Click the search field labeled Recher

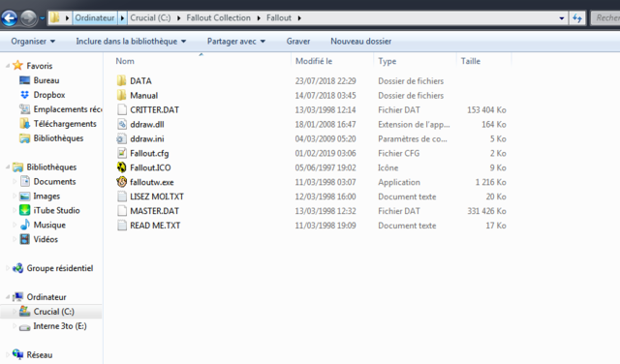(x=605, y=17)
